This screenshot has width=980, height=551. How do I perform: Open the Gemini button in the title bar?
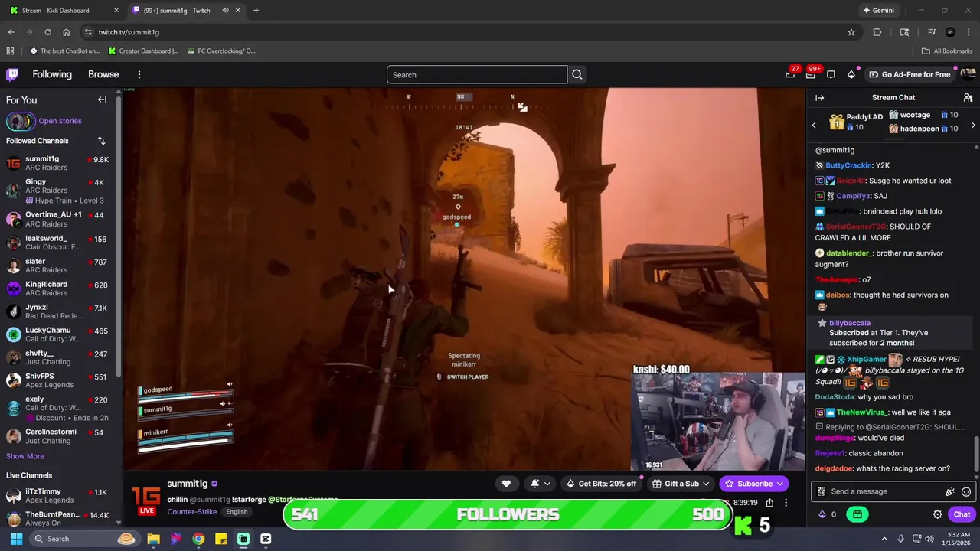point(878,10)
